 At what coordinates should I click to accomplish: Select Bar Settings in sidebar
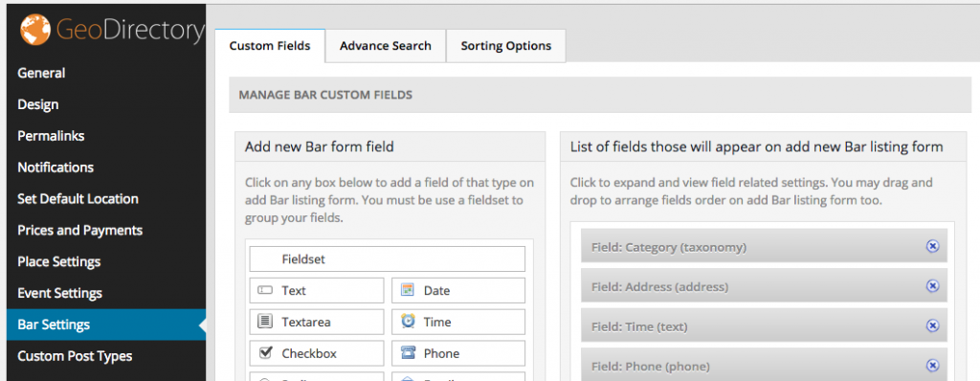point(105,325)
